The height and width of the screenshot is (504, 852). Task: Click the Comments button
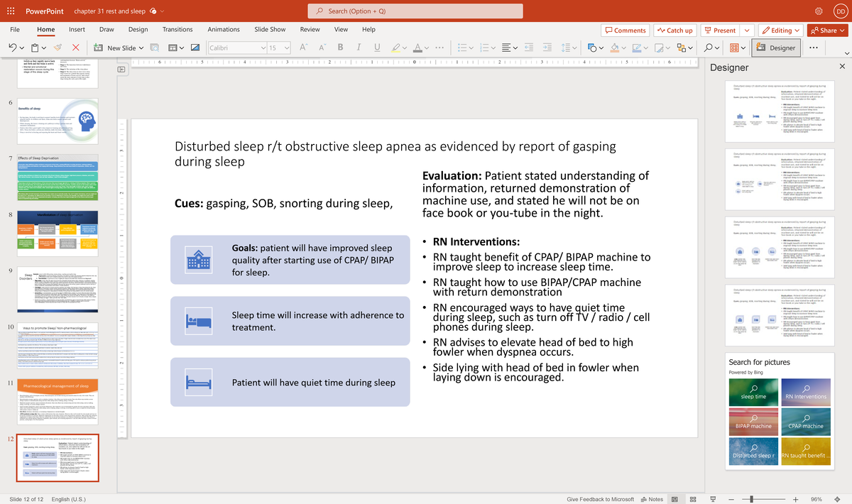click(x=624, y=30)
